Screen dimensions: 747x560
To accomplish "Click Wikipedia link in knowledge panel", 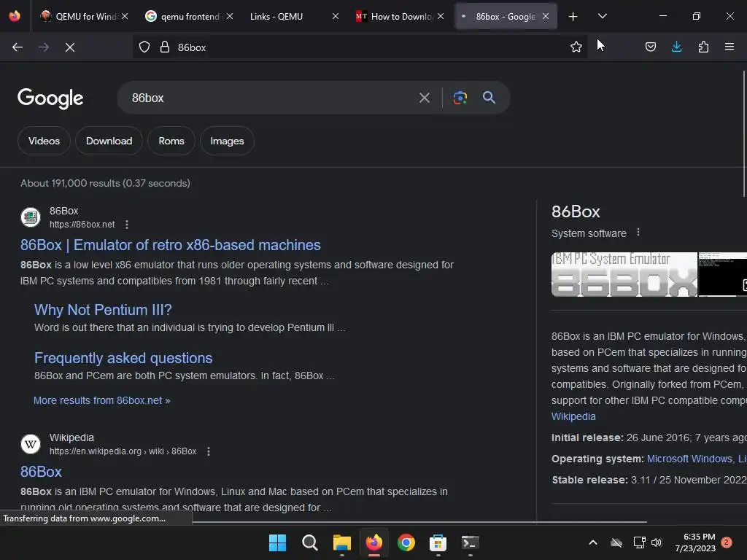I will (x=573, y=416).
